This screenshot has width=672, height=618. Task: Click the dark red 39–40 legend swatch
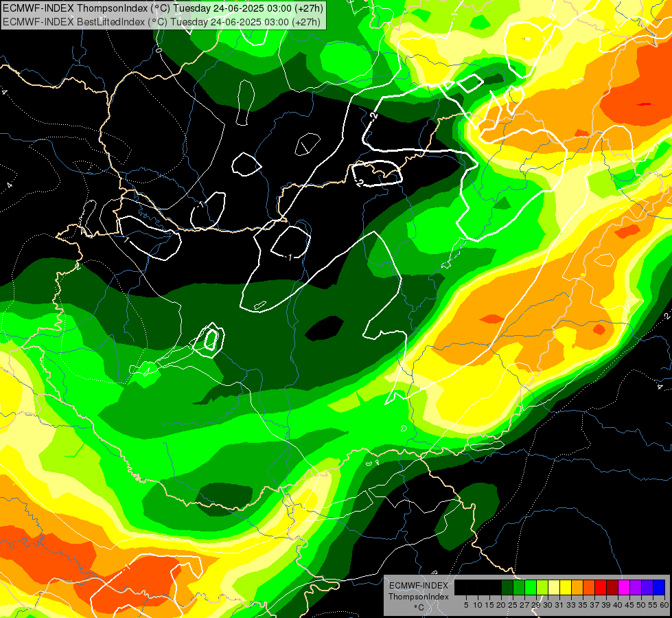[612, 587]
